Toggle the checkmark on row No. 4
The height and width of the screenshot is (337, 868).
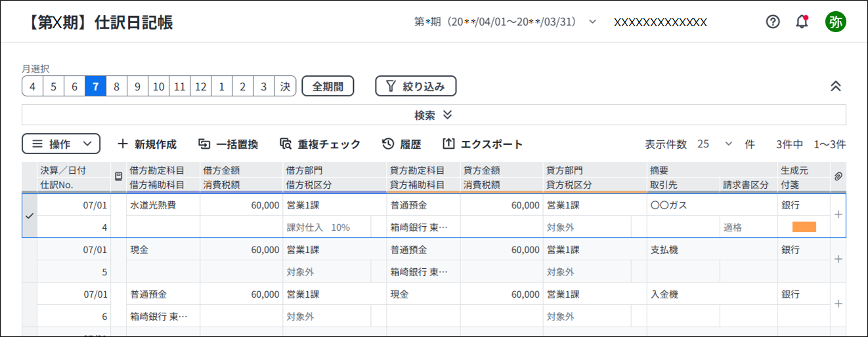(x=29, y=215)
